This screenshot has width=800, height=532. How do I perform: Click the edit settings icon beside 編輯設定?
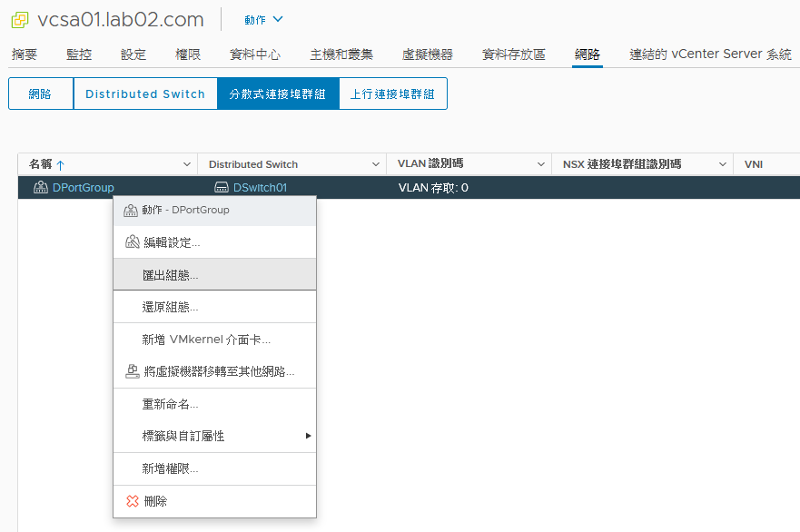pos(133,241)
